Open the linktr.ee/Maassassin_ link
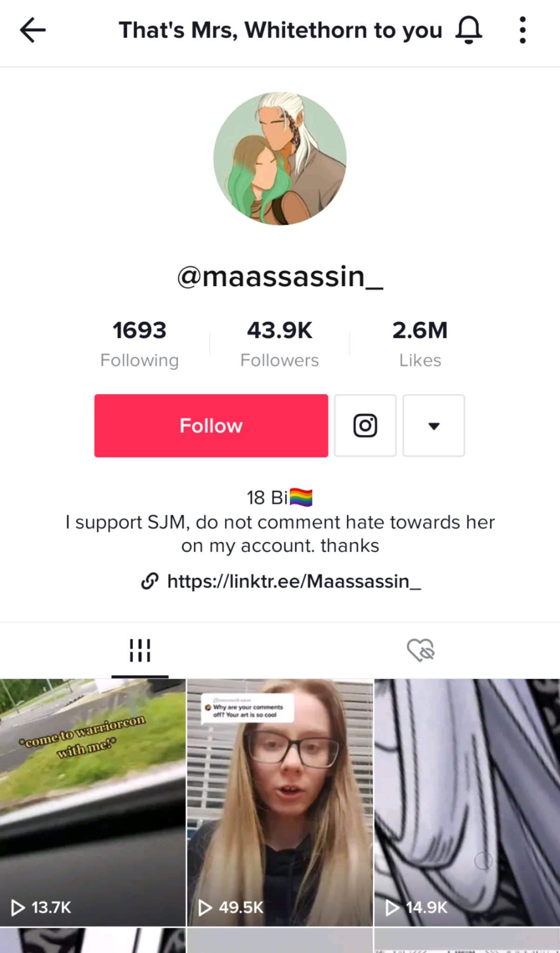The height and width of the screenshot is (953, 560). [294, 581]
